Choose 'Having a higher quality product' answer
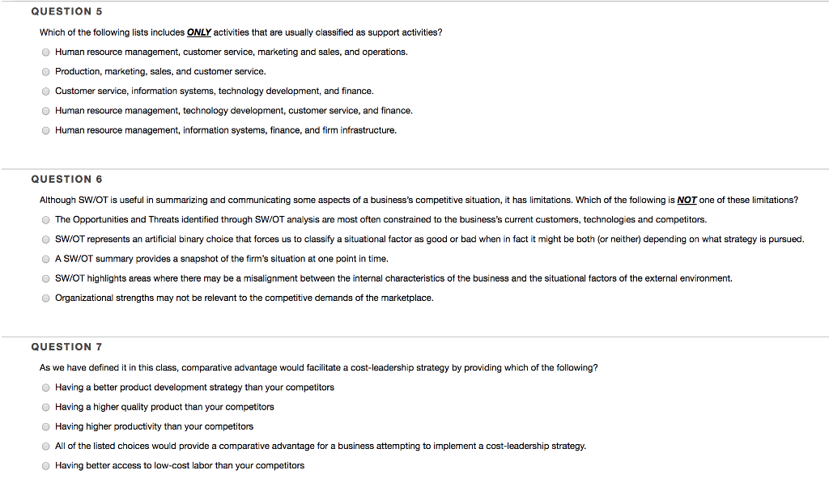This screenshot has height=504, width=829. click(x=46, y=407)
